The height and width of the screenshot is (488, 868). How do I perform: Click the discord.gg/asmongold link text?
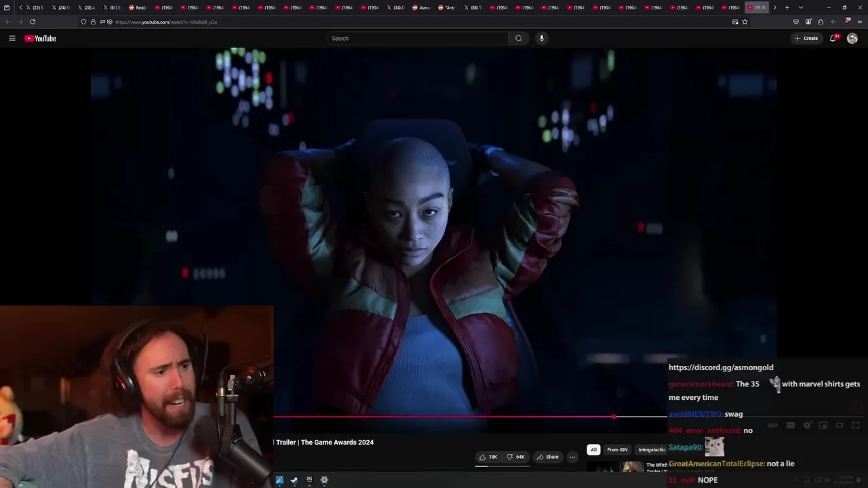coord(721,367)
